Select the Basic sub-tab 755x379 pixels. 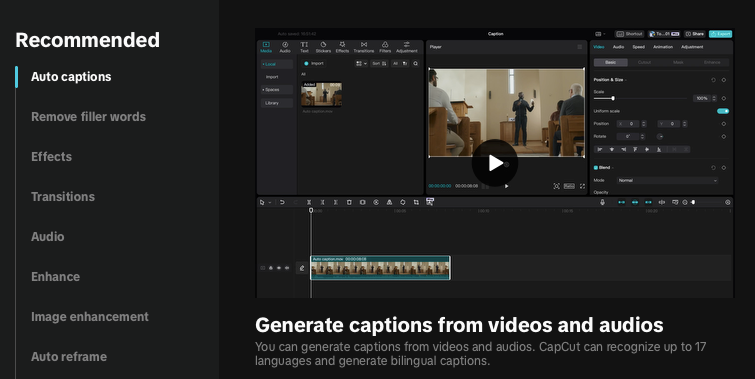coord(611,62)
